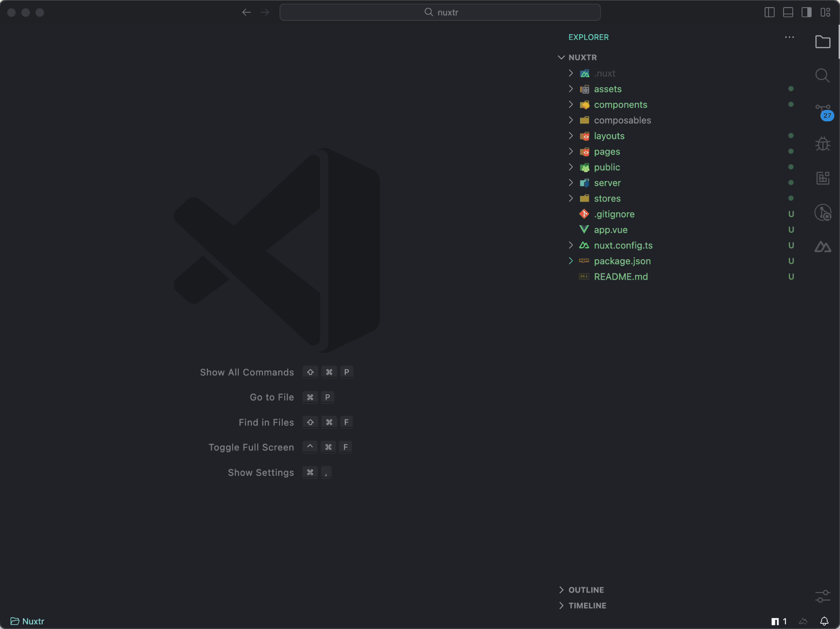The image size is (840, 629).
Task: Click Show Settings label
Action: coord(261,473)
